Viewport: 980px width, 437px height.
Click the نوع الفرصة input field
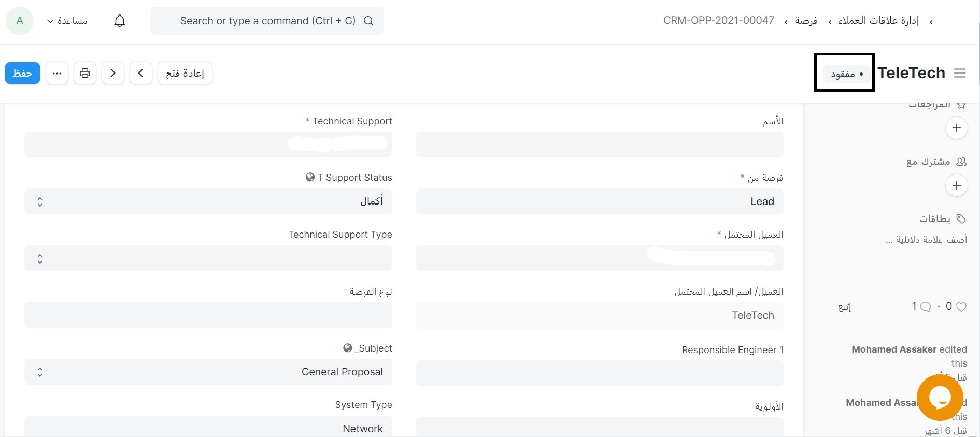(208, 315)
